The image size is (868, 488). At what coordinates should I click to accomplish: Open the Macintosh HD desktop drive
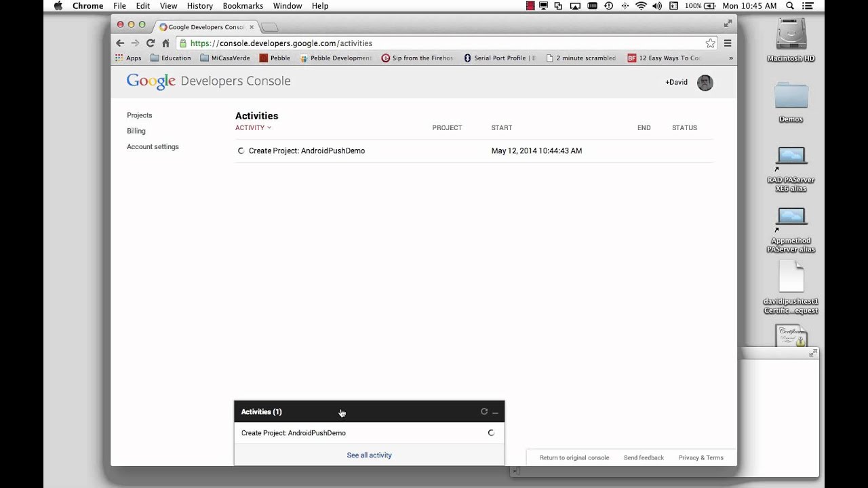click(x=791, y=41)
